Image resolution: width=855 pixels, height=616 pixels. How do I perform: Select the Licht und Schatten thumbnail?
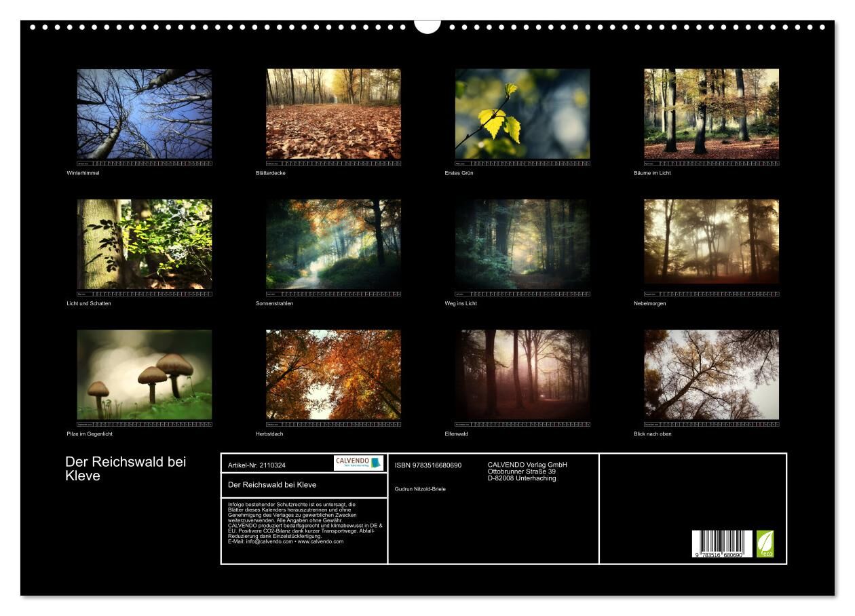pos(144,244)
